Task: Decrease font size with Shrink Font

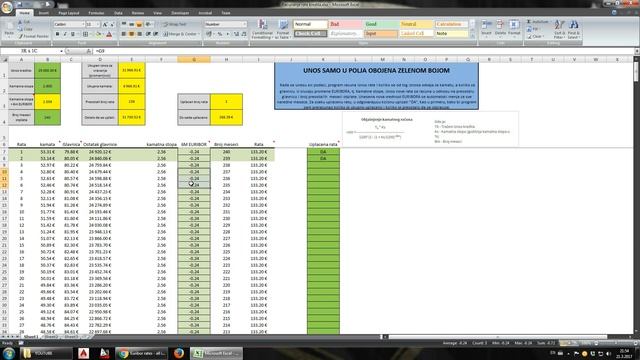Action: point(112,24)
